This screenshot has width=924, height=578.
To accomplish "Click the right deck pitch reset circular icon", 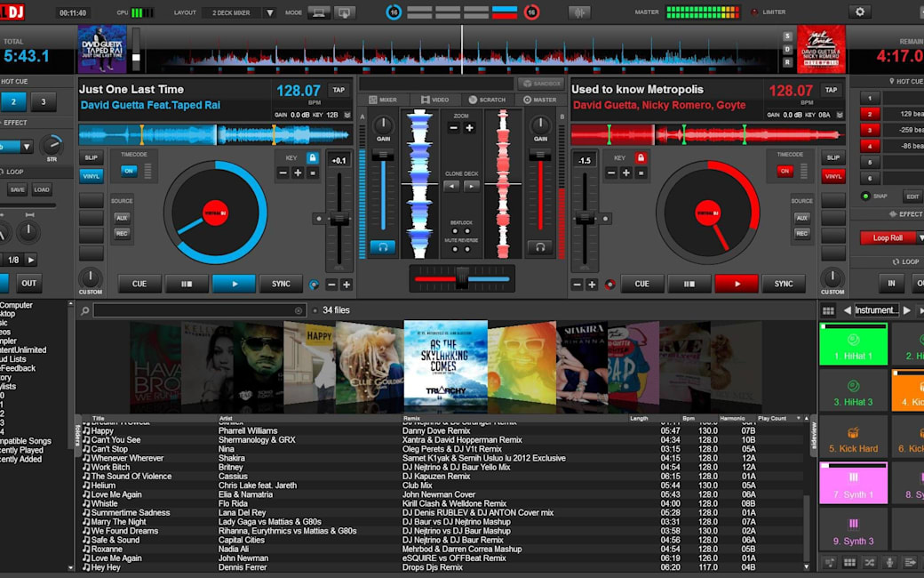I will 609,285.
